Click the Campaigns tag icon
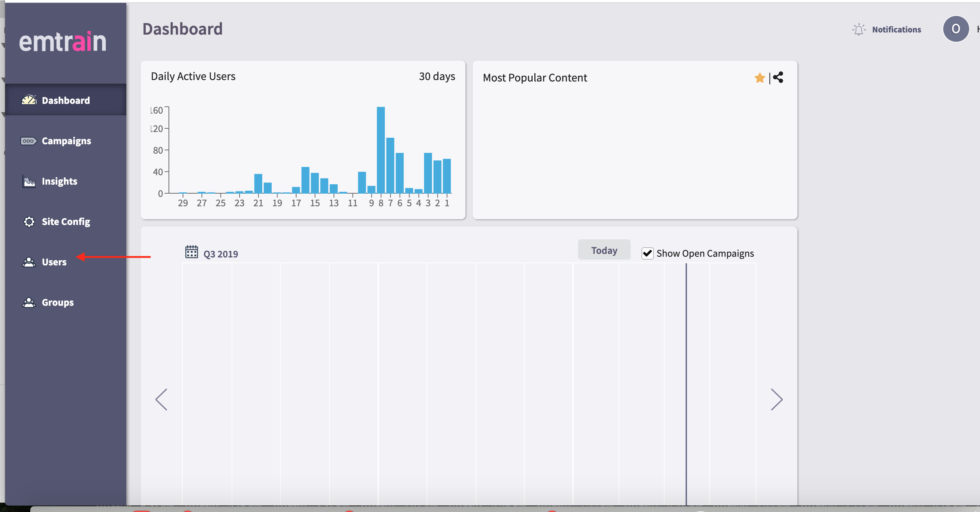Viewport: 980px width, 512px height. click(x=29, y=141)
